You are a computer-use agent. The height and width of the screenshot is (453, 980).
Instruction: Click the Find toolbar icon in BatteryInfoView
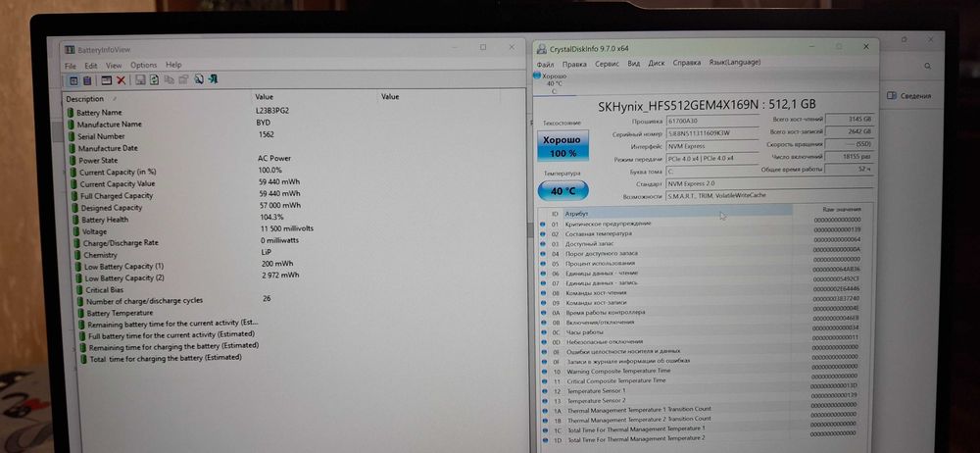(199, 79)
